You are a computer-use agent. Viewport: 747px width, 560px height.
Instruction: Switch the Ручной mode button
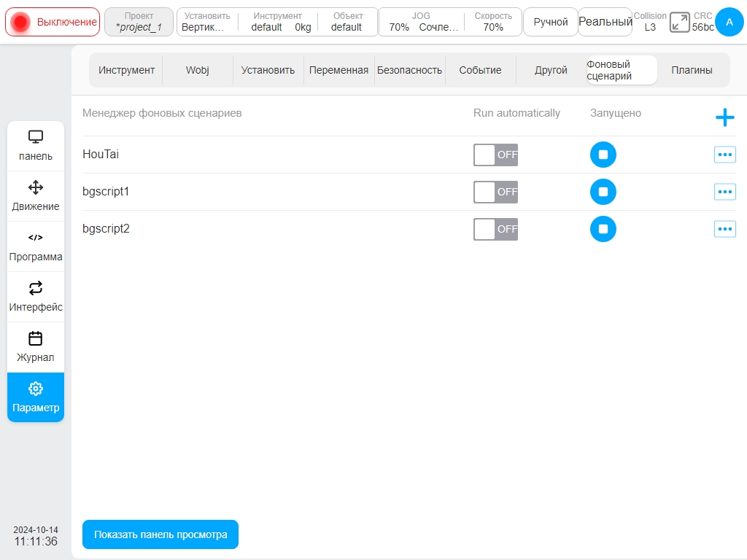(x=550, y=22)
